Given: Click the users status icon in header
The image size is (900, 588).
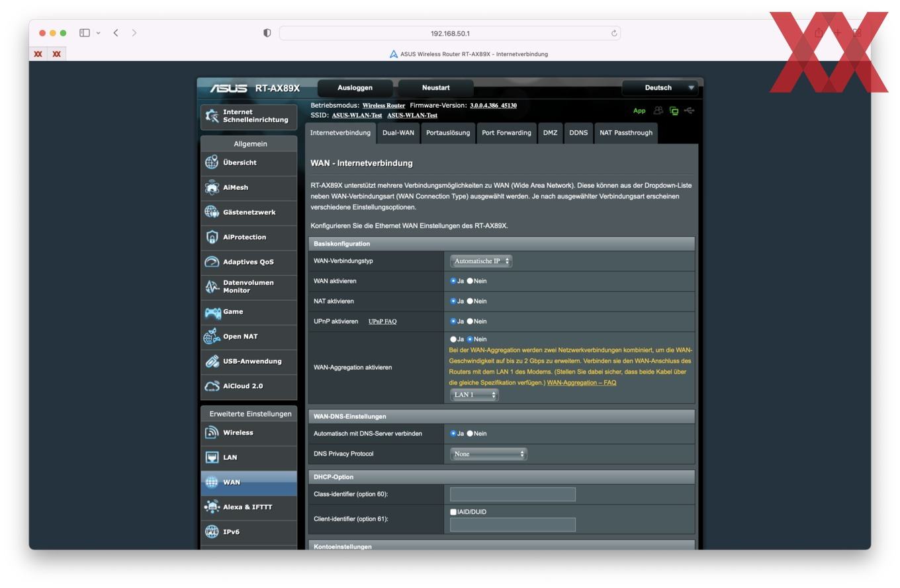Looking at the screenshot, I should point(658,111).
